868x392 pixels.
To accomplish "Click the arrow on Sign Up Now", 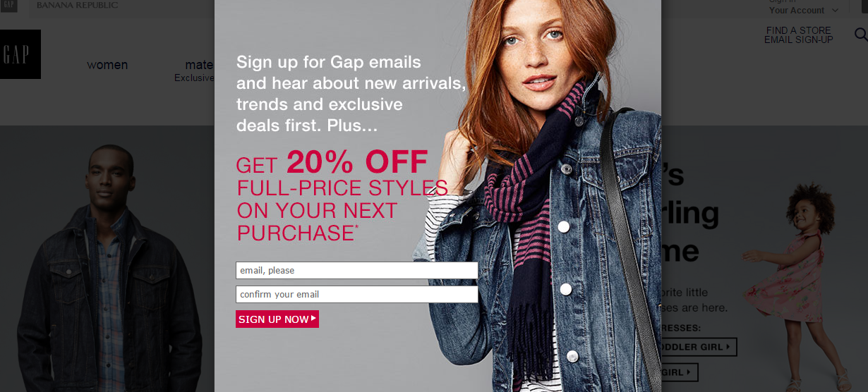I will [313, 319].
